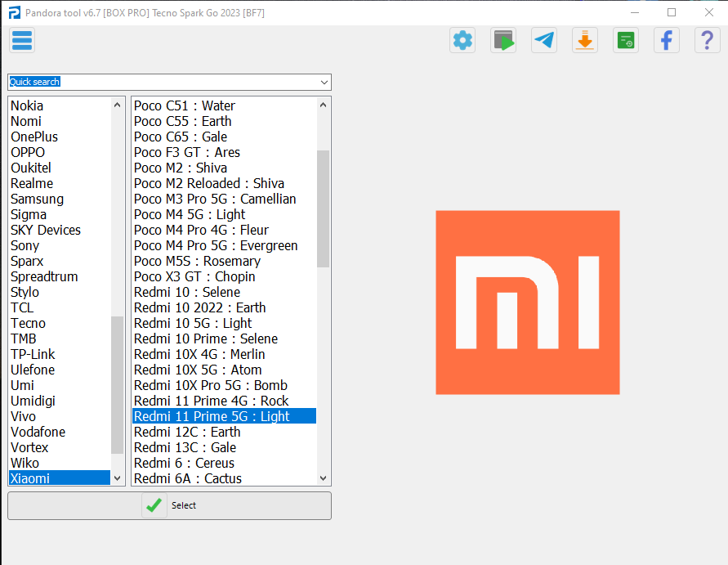The image size is (728, 565).
Task: Select Spreadtrum brand
Action: [60, 276]
